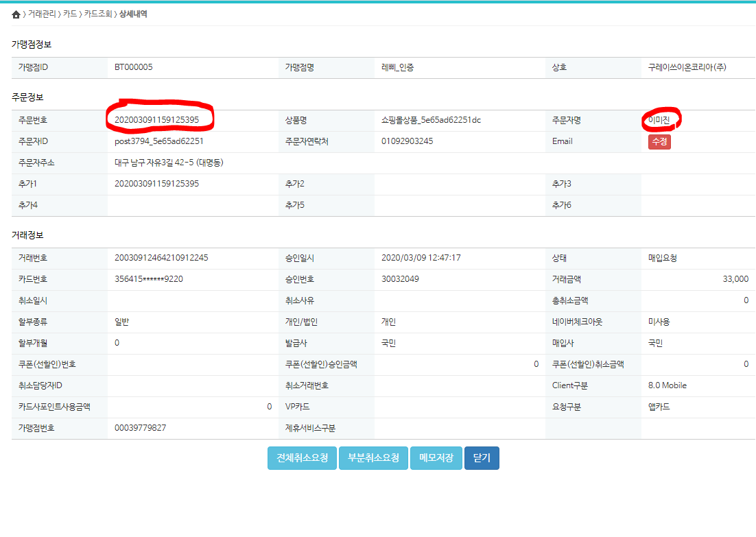Select order number in 주문번호 row
Image resolution: width=756 pixels, height=537 pixels.
click(156, 120)
